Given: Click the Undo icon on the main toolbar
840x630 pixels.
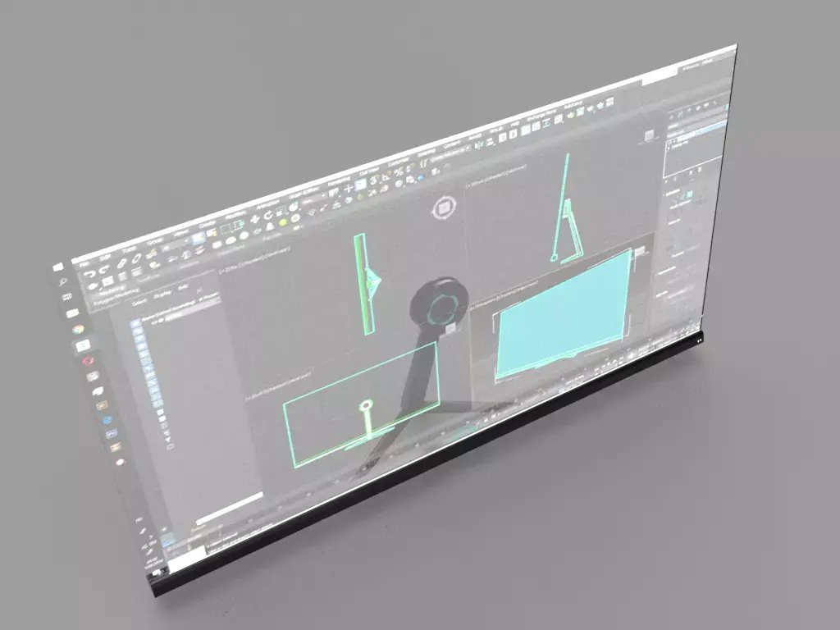Looking at the screenshot, I should [89, 272].
